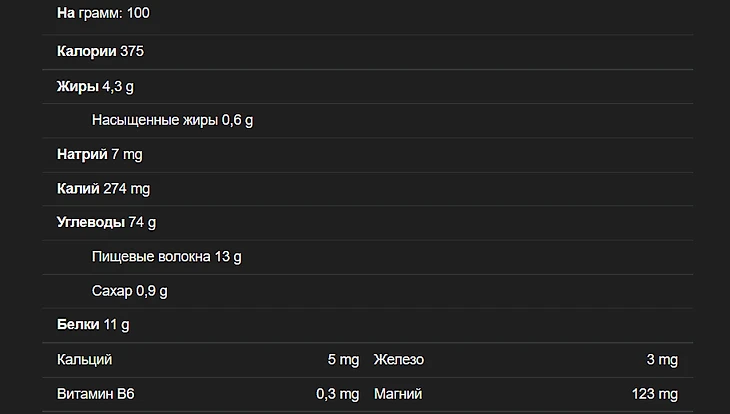
Task: Click the Кальций label
Action: pos(85,360)
